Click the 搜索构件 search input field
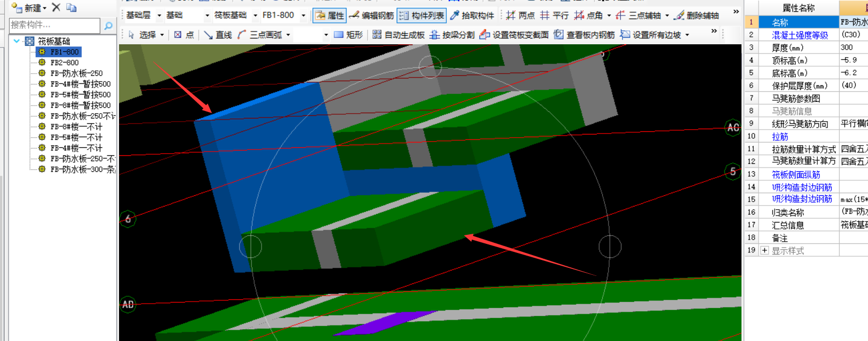This screenshot has width=868, height=341. (x=54, y=25)
